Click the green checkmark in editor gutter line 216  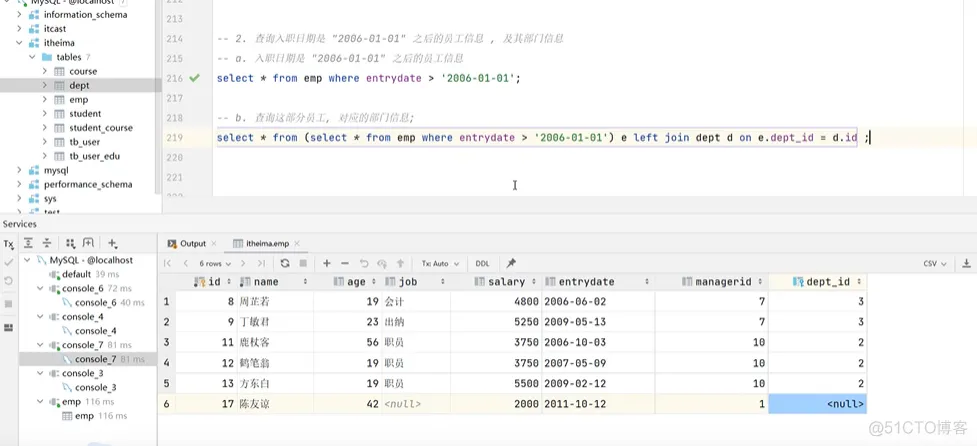[194, 78]
